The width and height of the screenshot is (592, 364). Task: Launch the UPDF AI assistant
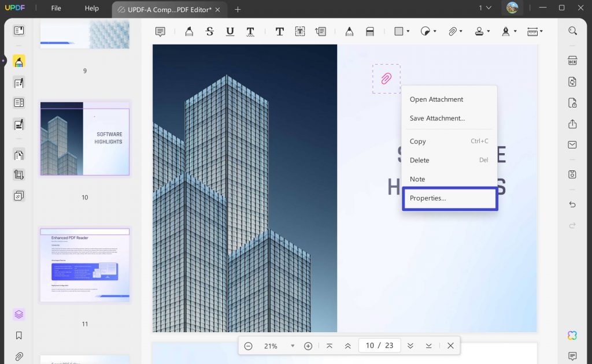coord(572,335)
